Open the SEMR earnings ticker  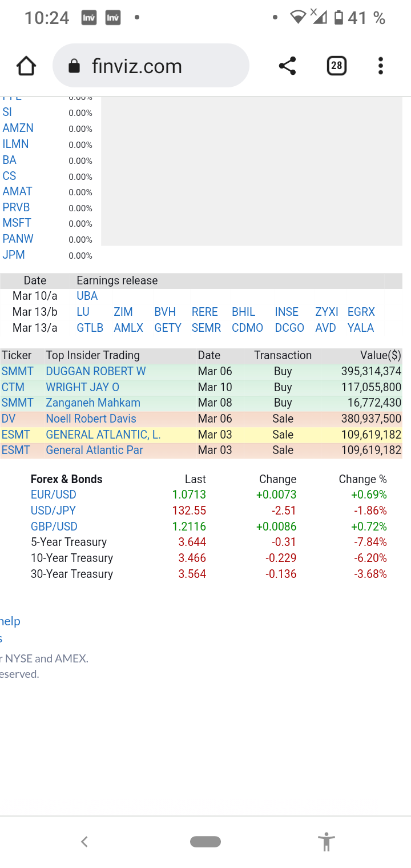coord(206,328)
